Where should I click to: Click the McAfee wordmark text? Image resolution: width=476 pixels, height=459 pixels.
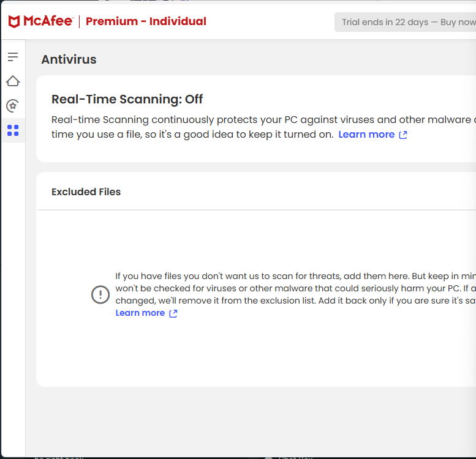(x=48, y=21)
